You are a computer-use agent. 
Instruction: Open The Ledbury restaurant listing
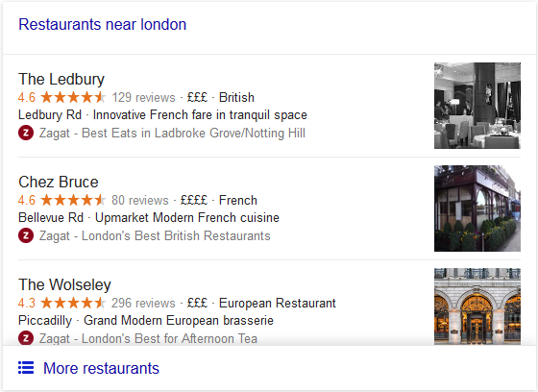click(61, 79)
